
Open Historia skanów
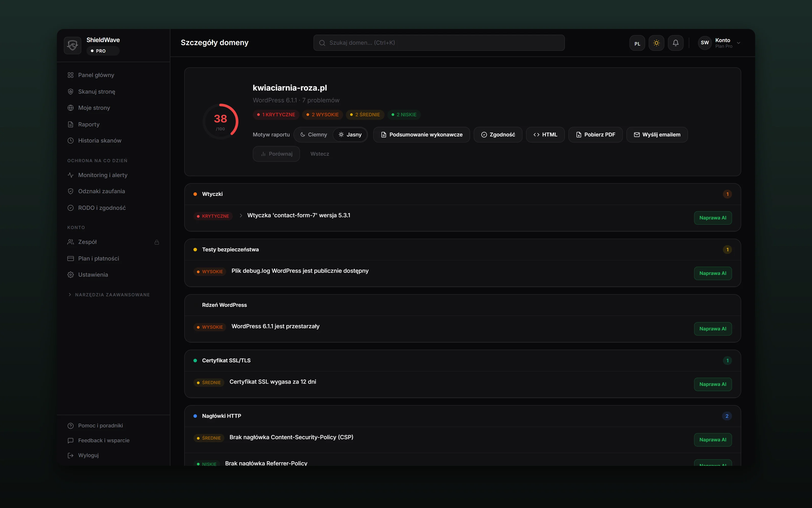pos(113,140)
